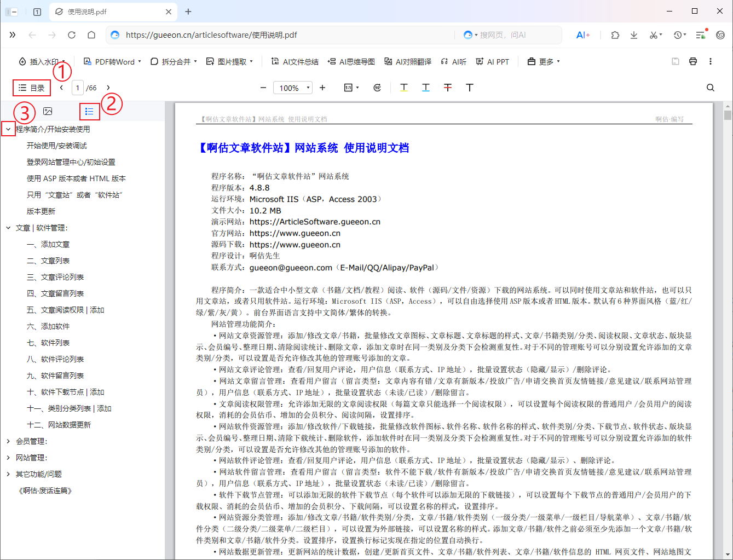Screen dimensions: 733x560
Task: Toggle the 目录 outline button
Action: [32, 88]
